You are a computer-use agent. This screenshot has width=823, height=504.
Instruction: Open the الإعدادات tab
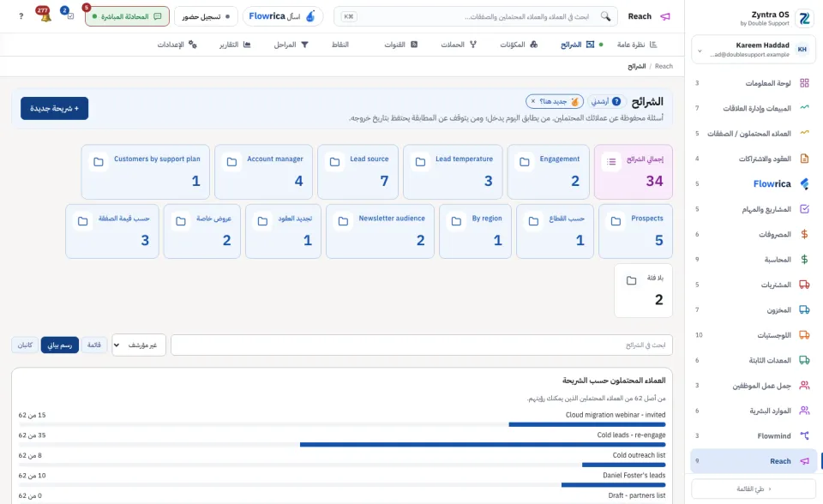(177, 45)
